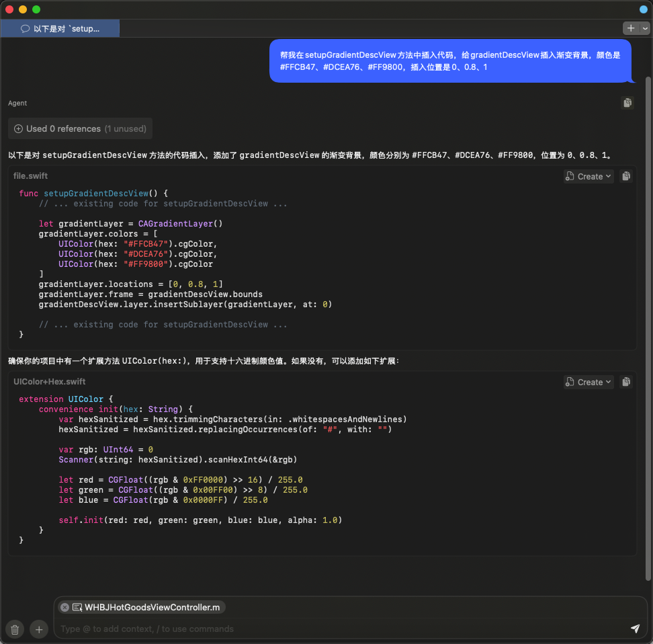The image size is (653, 644).
Task: Click the user's blue message bubble
Action: click(450, 61)
